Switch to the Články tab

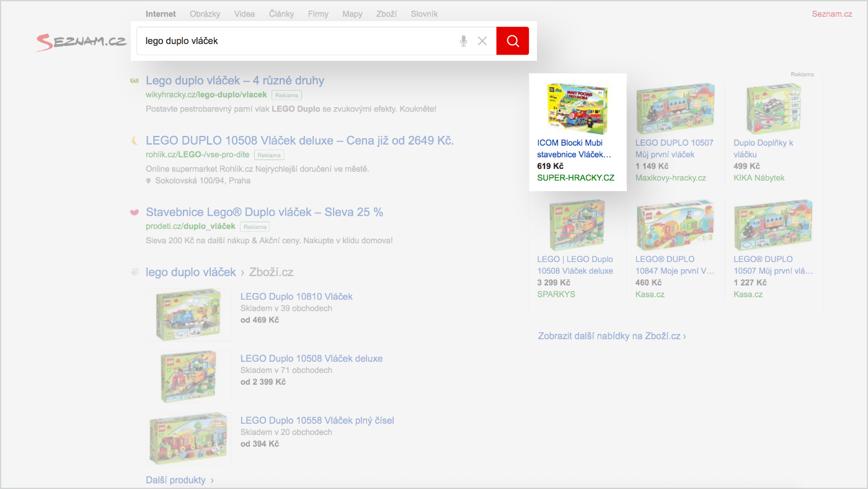coord(281,14)
